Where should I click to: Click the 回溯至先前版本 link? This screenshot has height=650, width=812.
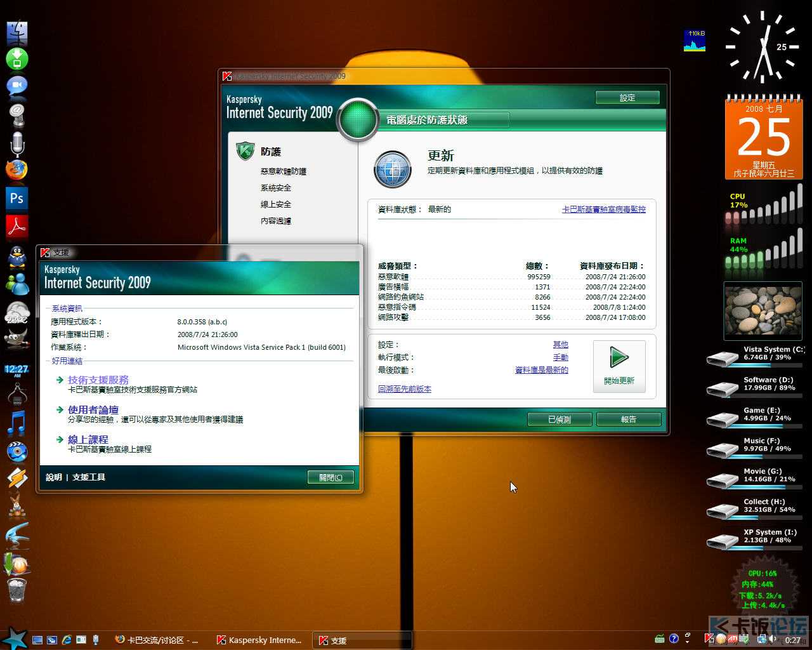pyautogui.click(x=405, y=389)
